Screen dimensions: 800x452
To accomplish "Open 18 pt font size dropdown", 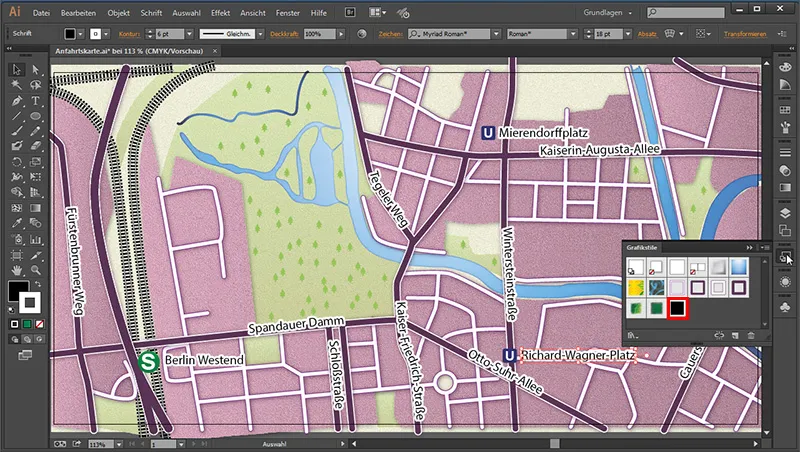I will 628,34.
